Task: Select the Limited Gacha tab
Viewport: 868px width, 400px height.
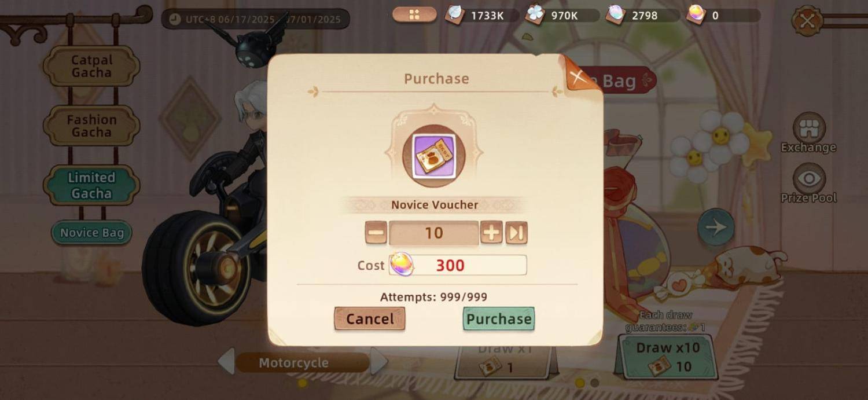Action: 91,185
